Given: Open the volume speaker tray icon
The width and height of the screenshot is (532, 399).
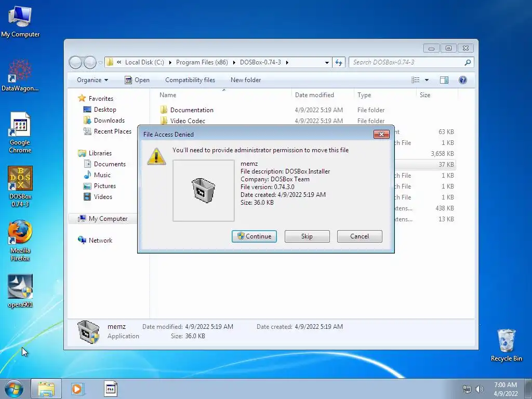Looking at the screenshot, I should pos(480,389).
